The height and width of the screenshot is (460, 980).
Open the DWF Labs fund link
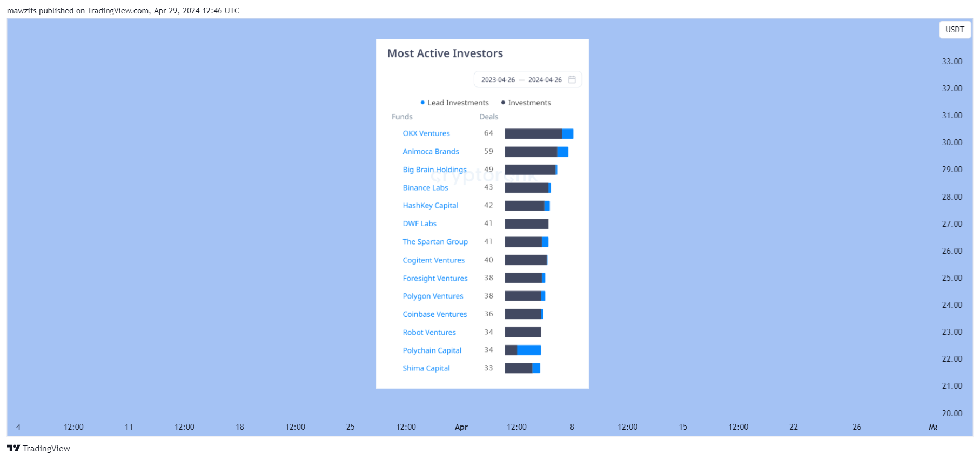coord(419,224)
